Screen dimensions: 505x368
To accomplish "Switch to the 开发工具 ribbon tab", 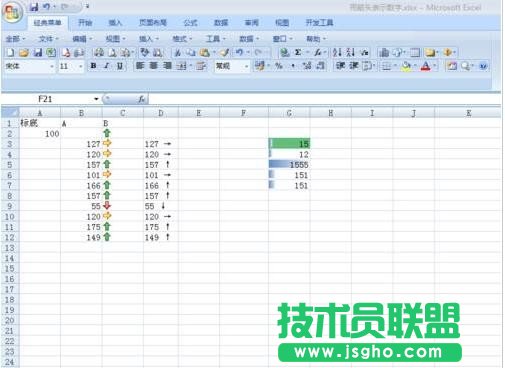I will pos(319,23).
